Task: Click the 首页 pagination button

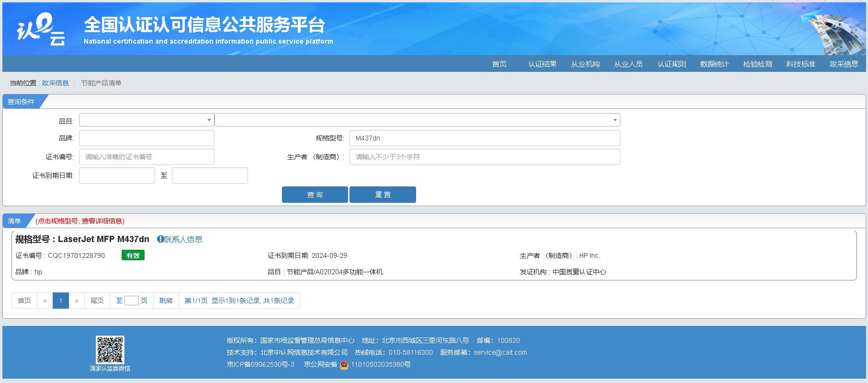Action: coord(24,301)
